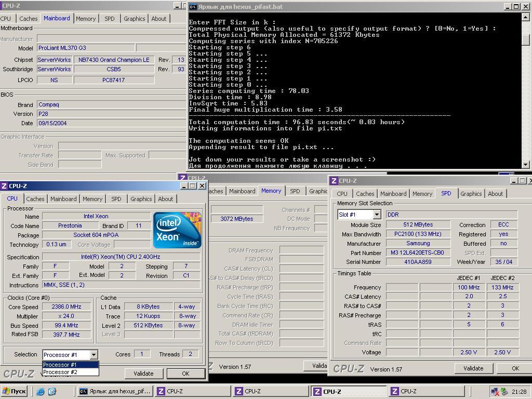Click OK in the SPD window
The width and height of the screenshot is (532, 399).
tap(515, 368)
